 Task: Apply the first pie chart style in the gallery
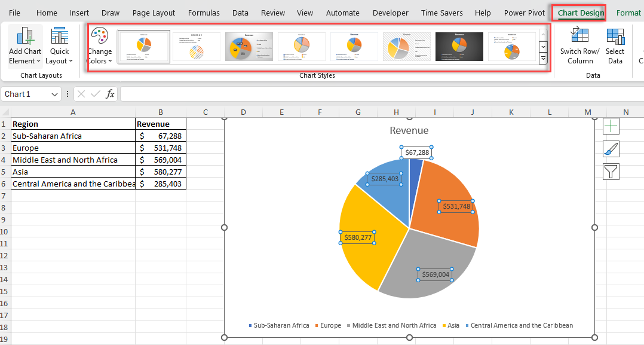(144, 46)
